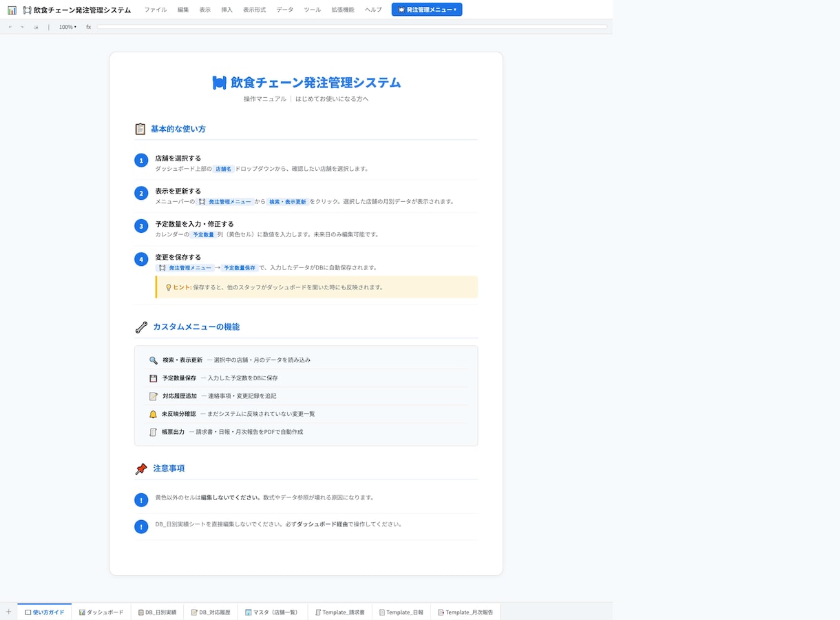This screenshot has width=840, height=620.
Task: Switch to the DB_日別実績 sheet tab
Action: (x=157, y=612)
